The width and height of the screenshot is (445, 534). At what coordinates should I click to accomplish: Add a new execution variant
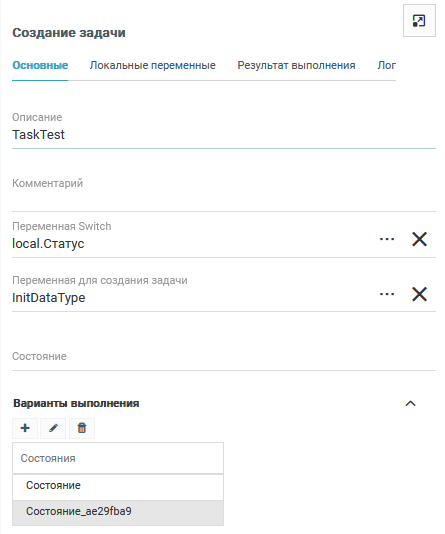(25, 428)
